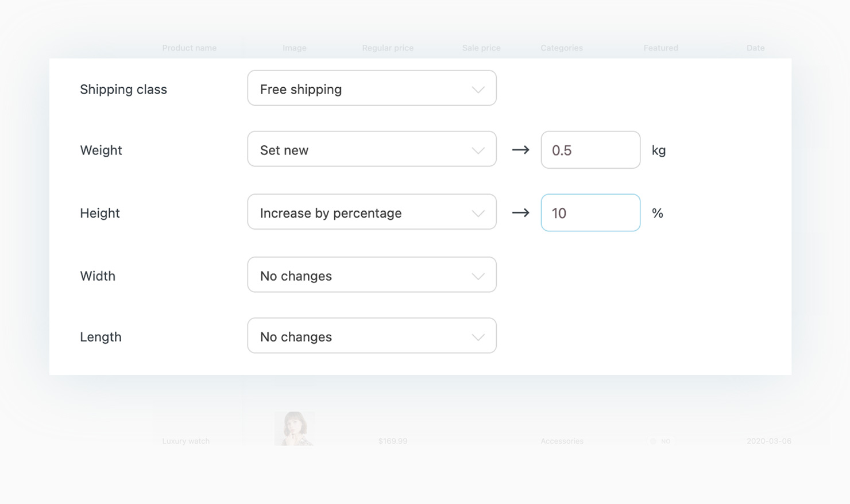This screenshot has height=504, width=850.
Task: Select the $169.99 regular price cell
Action: (393, 441)
